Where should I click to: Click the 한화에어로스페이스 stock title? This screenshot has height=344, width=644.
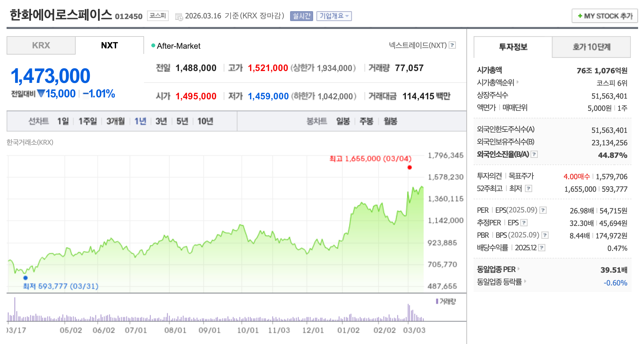click(61, 15)
